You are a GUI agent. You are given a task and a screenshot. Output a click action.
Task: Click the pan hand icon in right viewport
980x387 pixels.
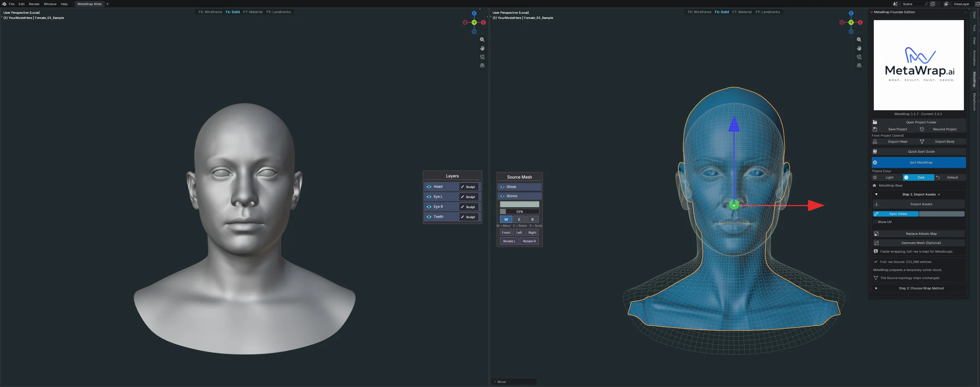click(x=859, y=48)
